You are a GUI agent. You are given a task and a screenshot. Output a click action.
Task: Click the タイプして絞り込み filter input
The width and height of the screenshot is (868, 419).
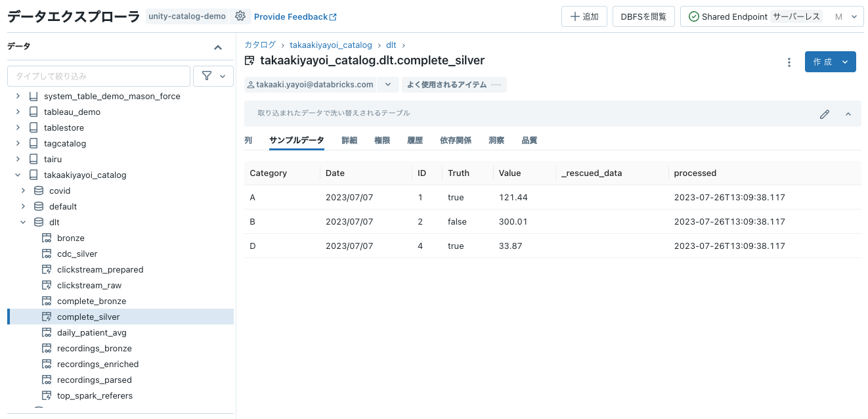click(x=98, y=76)
